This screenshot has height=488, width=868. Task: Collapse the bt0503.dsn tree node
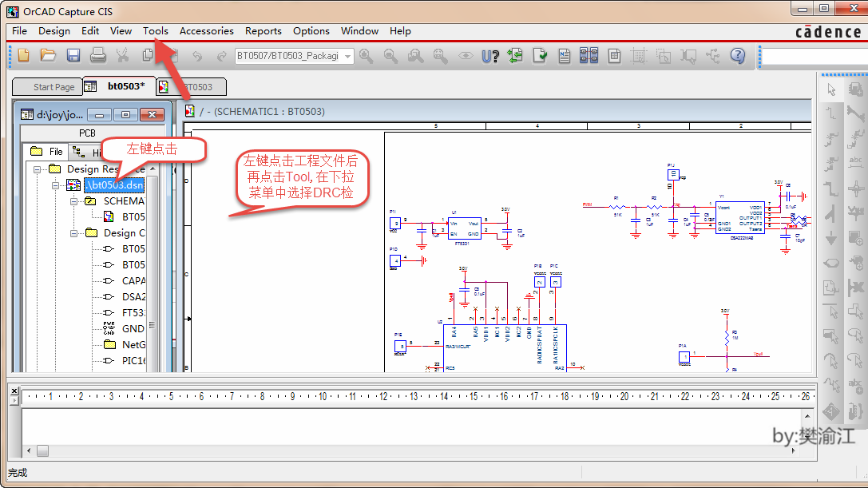(55, 185)
